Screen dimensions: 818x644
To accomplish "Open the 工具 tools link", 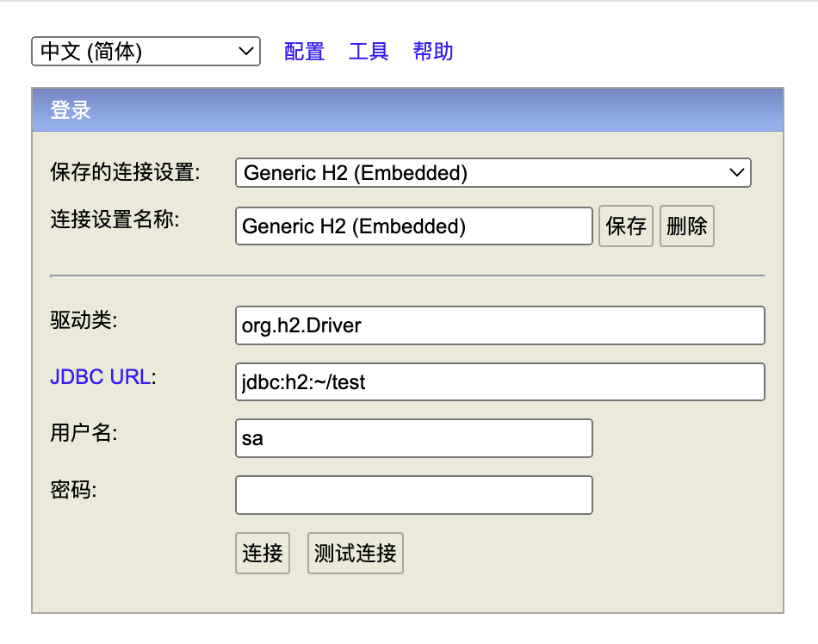I will coord(369,52).
